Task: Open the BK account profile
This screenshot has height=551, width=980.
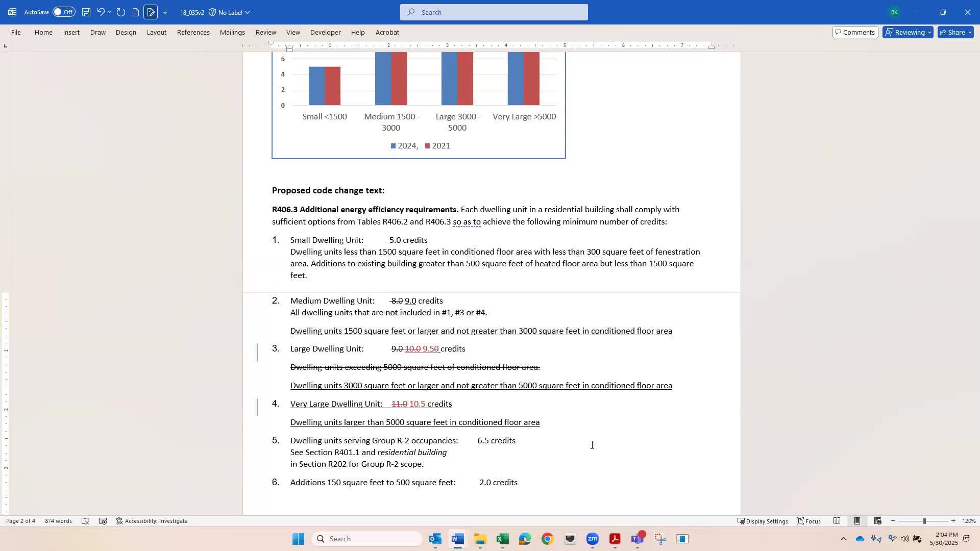Action: (x=894, y=12)
